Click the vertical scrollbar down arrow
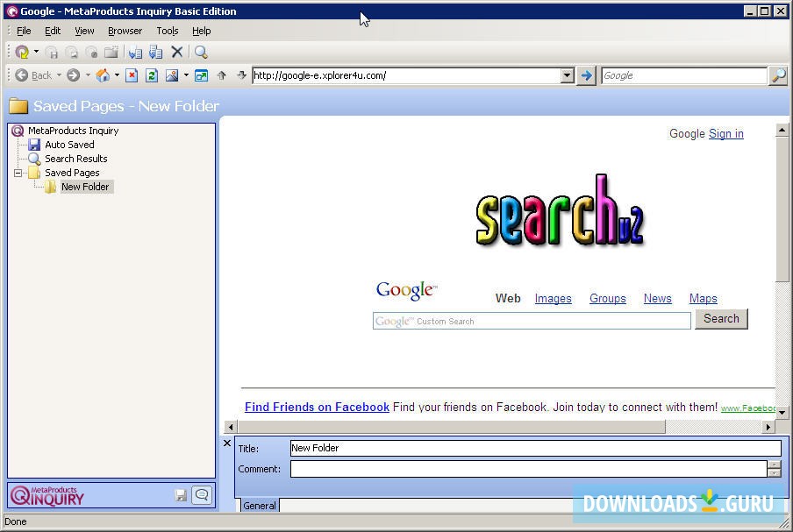 (782, 413)
